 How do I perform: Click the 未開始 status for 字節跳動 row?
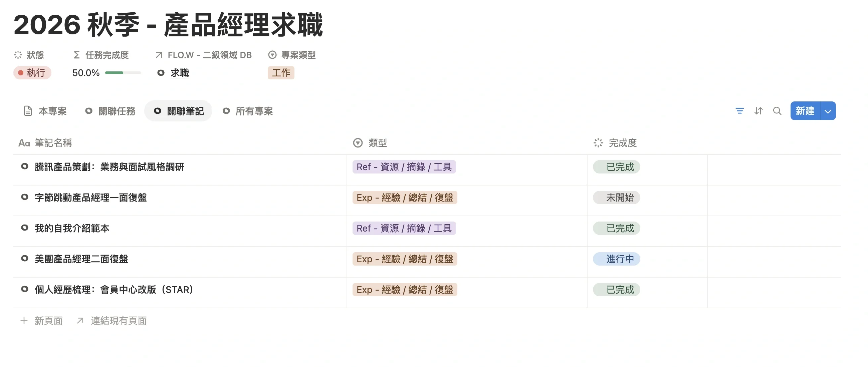616,198
